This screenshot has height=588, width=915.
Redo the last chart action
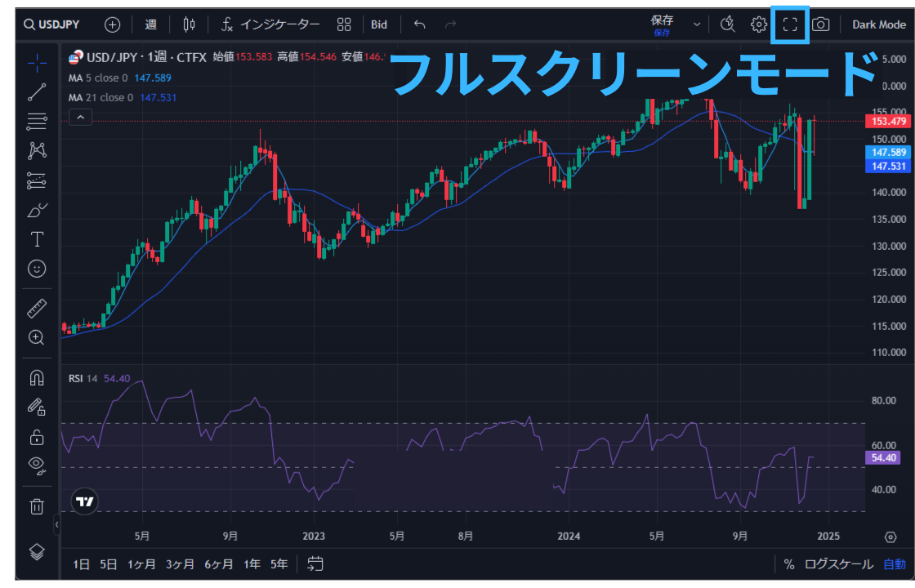coord(450,24)
